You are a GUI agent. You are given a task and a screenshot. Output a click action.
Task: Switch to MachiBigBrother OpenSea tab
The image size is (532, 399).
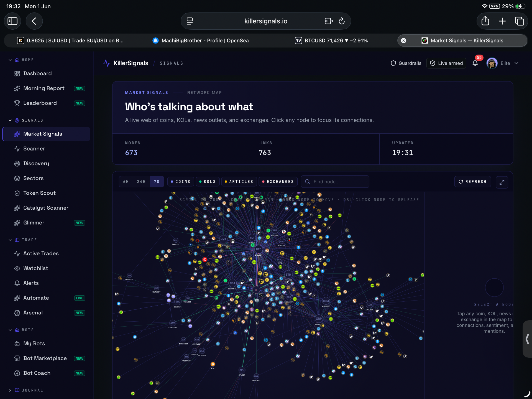[201, 40]
